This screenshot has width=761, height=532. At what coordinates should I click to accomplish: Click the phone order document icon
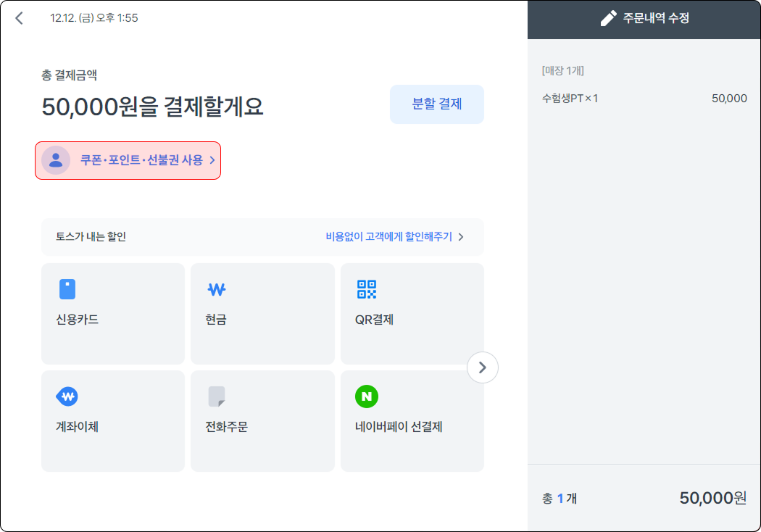(217, 396)
